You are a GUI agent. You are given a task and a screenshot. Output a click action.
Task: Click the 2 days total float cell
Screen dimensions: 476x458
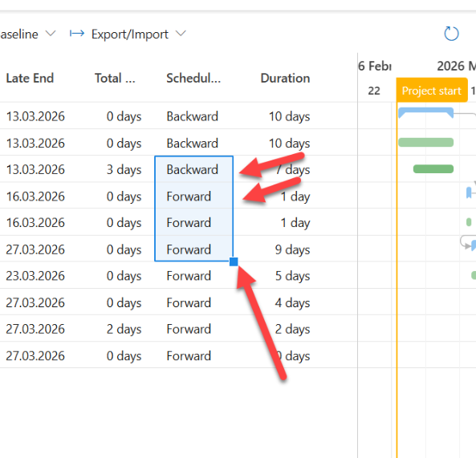[124, 329]
